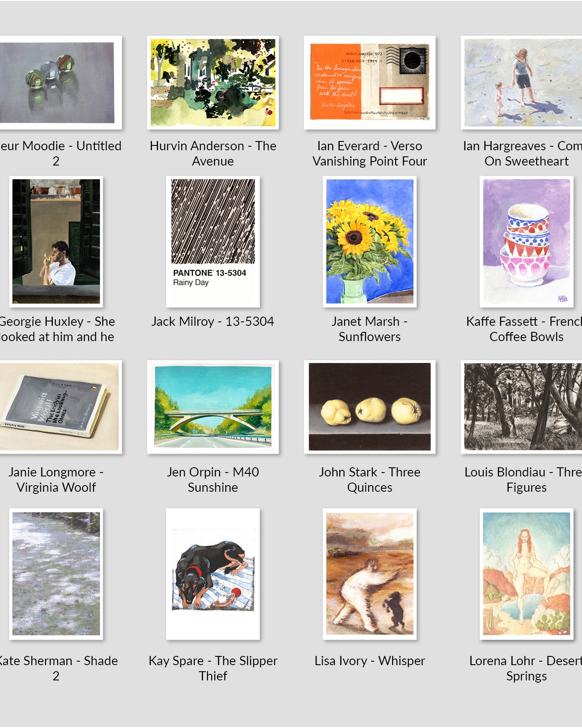Select the Lorena Lohr Desert Springs artwork
582x728 pixels.
pos(526,574)
